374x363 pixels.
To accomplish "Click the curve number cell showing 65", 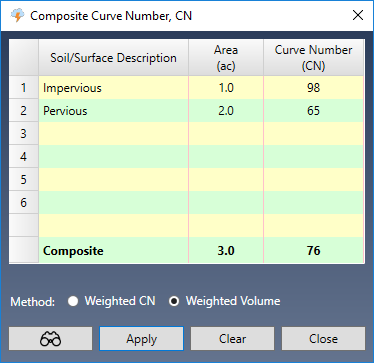I will click(x=313, y=111).
